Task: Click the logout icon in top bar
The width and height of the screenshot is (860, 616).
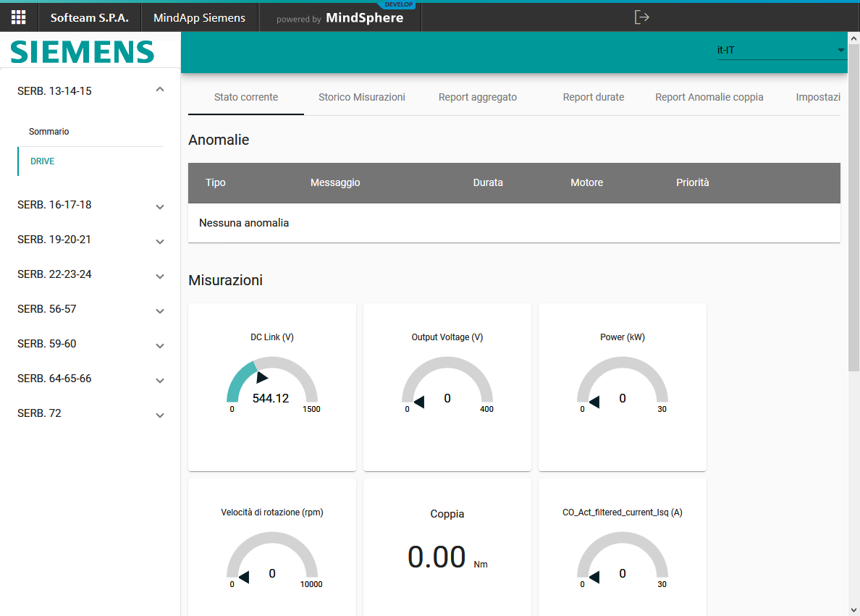Action: point(641,17)
